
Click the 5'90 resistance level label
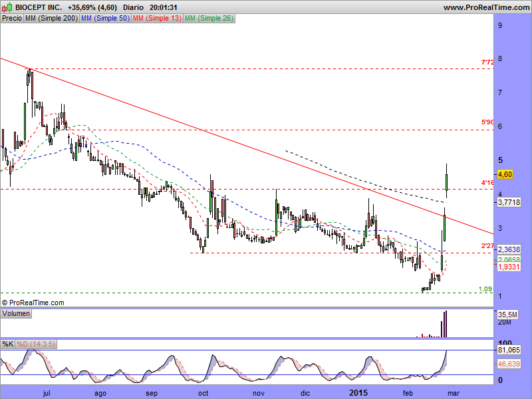tap(487, 122)
